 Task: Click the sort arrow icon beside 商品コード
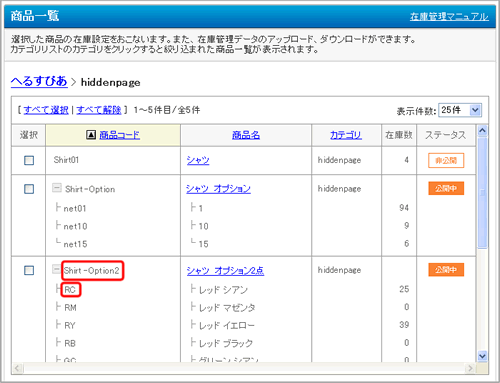point(91,135)
